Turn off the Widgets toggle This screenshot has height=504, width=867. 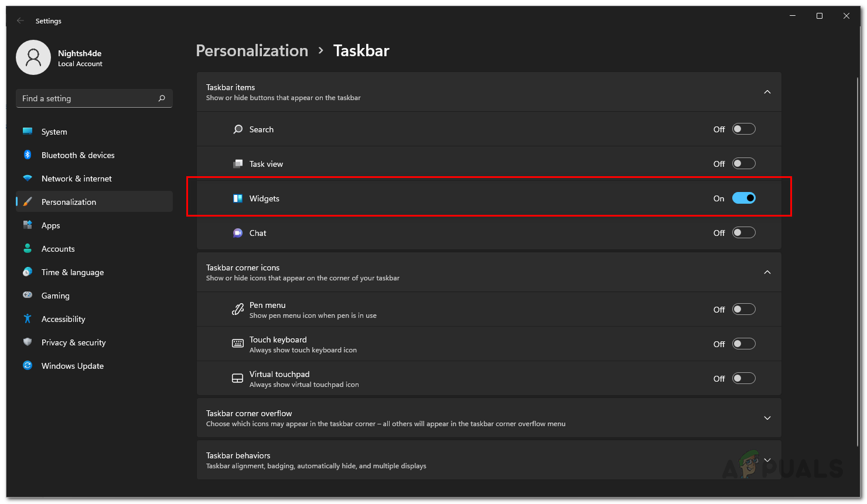743,198
